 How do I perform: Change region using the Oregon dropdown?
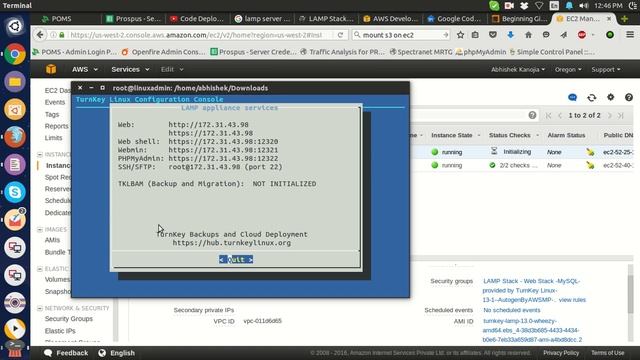pos(568,69)
